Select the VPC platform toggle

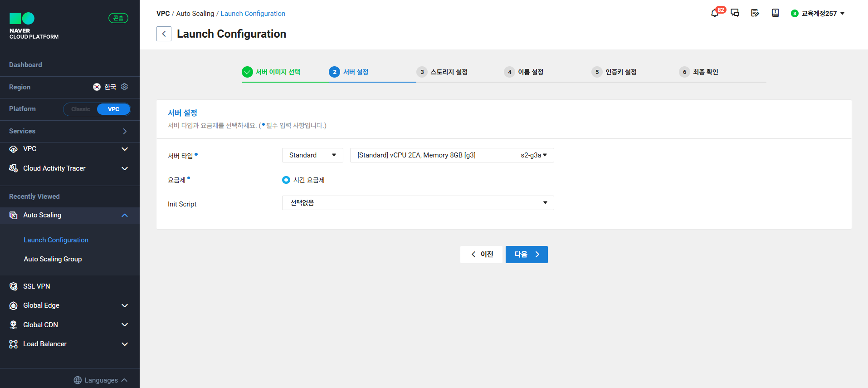click(x=114, y=109)
